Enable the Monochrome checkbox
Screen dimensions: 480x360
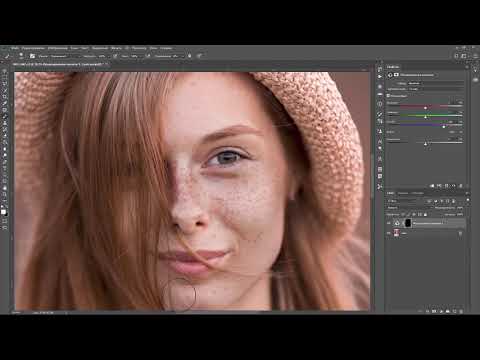click(x=388, y=96)
